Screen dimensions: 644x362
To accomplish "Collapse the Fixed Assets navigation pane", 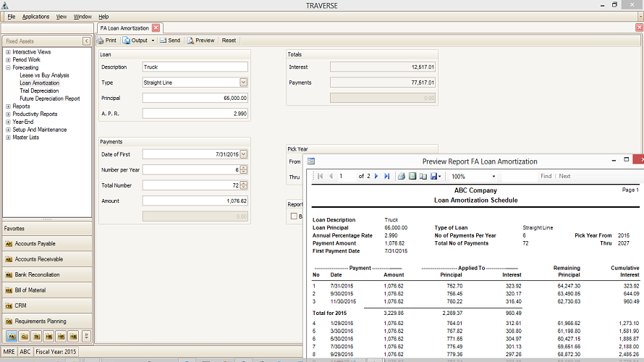I will 87,41.
